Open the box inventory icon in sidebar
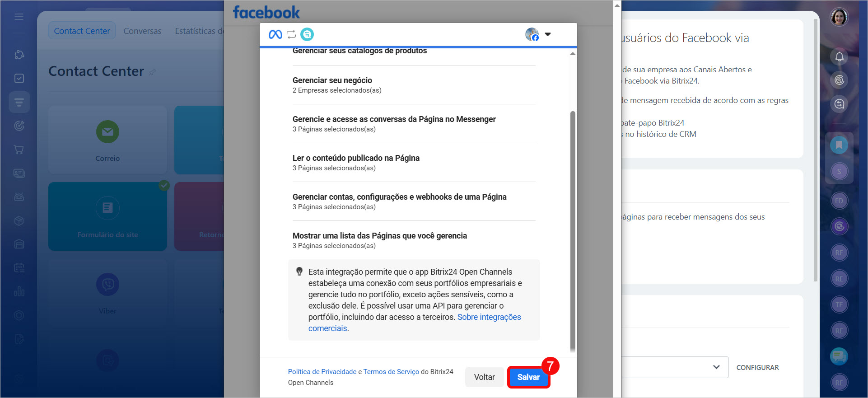 [19, 220]
